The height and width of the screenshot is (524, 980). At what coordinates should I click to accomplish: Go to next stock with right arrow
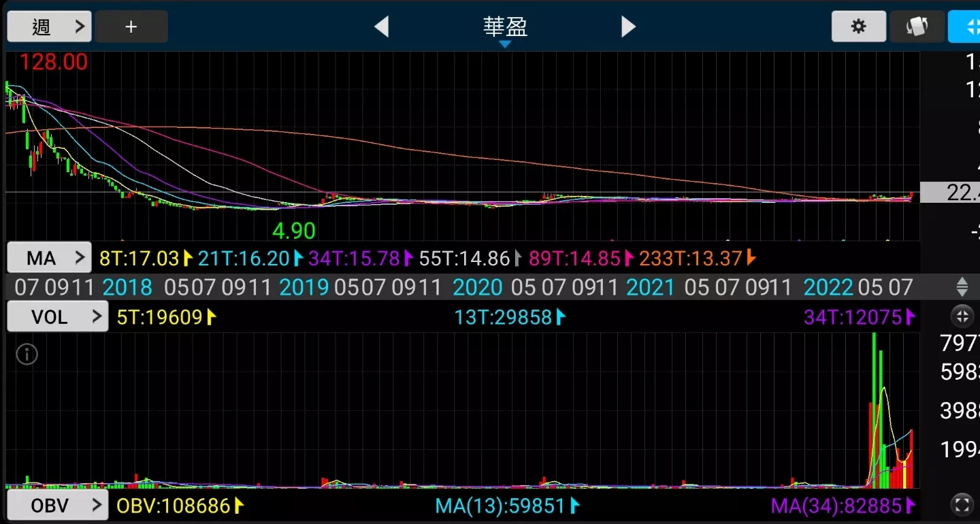coord(628,27)
